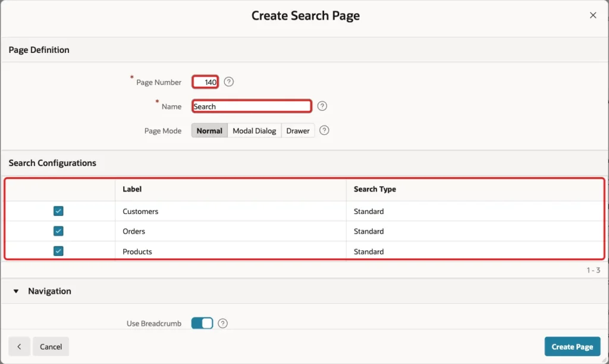Go back with the previous arrow button
Image resolution: width=609 pixels, height=364 pixels.
click(x=19, y=347)
